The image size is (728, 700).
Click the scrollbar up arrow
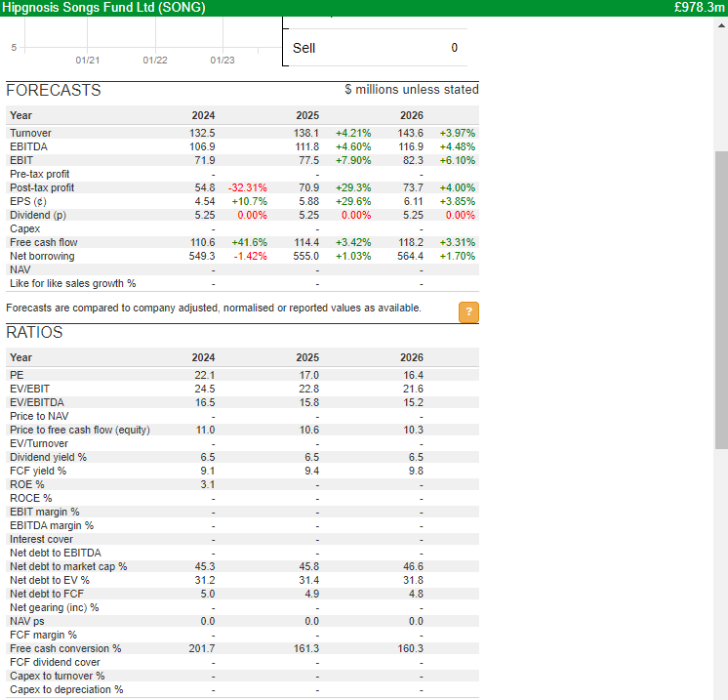[721, 26]
